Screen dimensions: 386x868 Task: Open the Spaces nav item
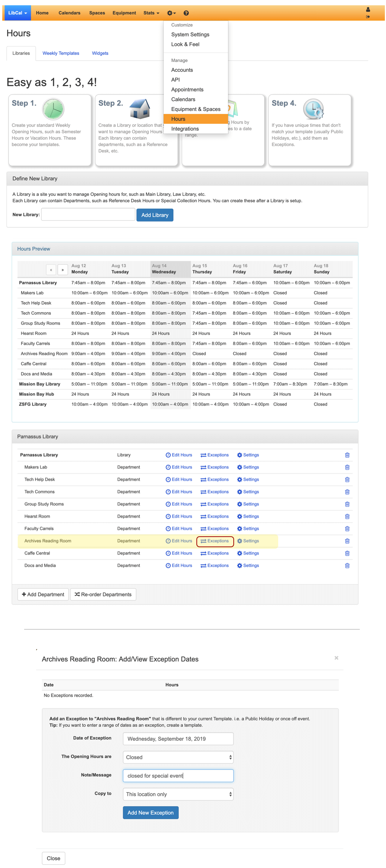tap(97, 13)
